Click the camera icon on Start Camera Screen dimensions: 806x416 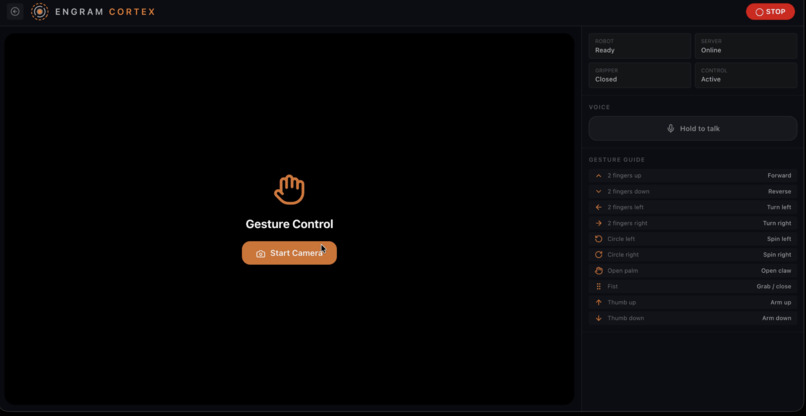[261, 254]
